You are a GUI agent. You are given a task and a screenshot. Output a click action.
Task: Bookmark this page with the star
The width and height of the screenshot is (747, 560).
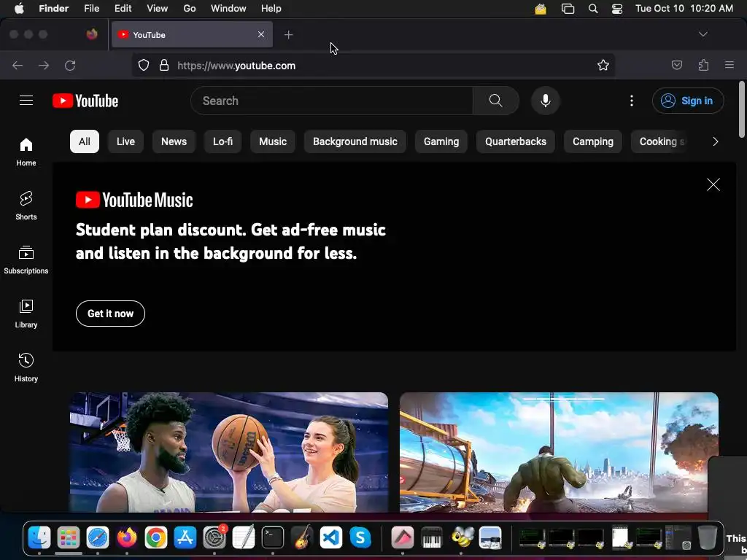coord(603,65)
